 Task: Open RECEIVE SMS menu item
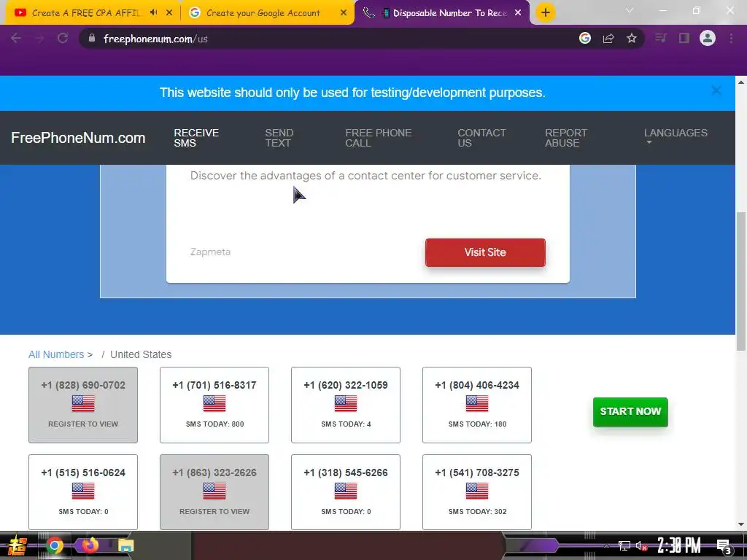click(196, 138)
